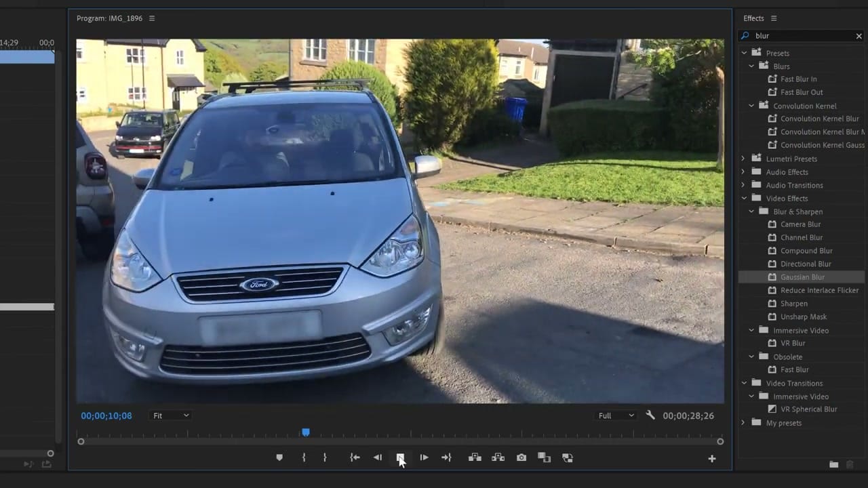
Task: Open the Effects panel menu
Action: pyautogui.click(x=773, y=18)
